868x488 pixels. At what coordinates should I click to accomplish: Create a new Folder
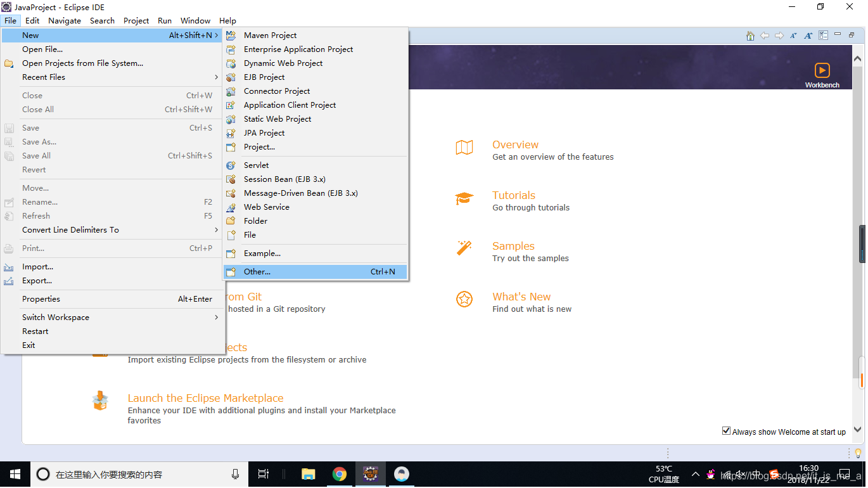[315, 221]
